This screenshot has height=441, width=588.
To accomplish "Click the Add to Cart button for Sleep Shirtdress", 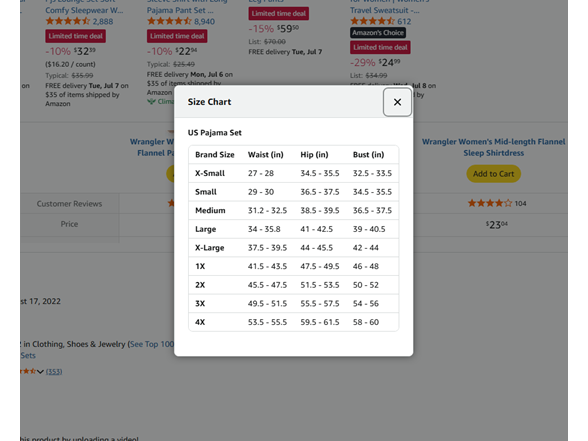I will 493,174.
